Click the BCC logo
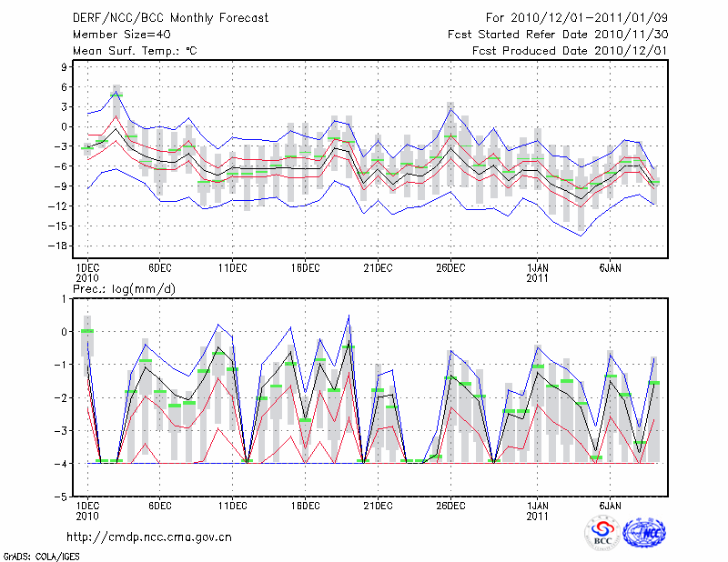Screen dimensions: 728x562 pos(602,533)
